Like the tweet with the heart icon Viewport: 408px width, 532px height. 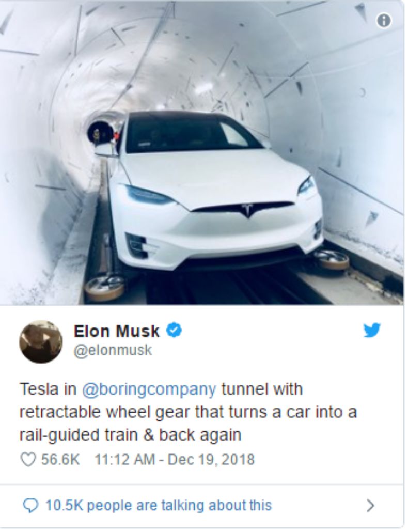tap(28, 459)
